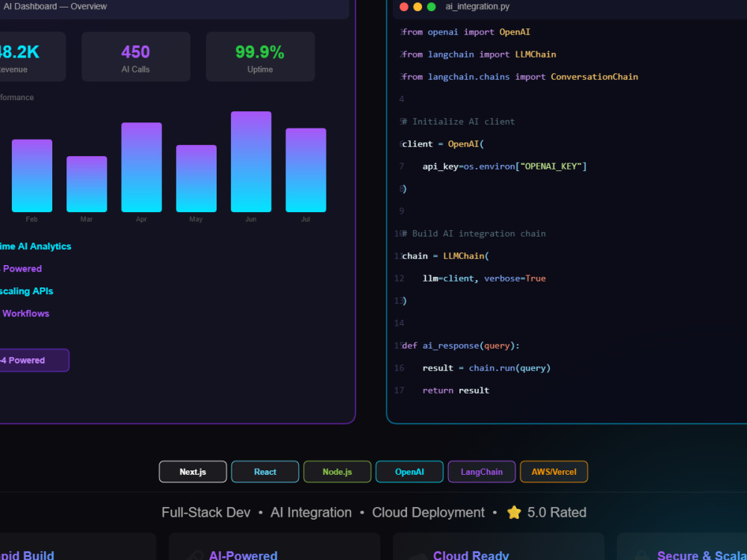Click 'from openai import OpenAI' code line
The height and width of the screenshot is (560, 747).
[466, 32]
